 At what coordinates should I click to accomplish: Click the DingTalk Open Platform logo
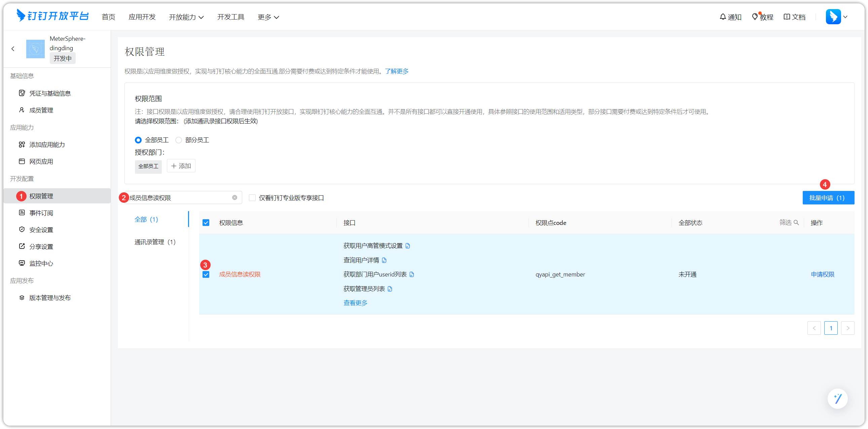pyautogui.click(x=52, y=16)
